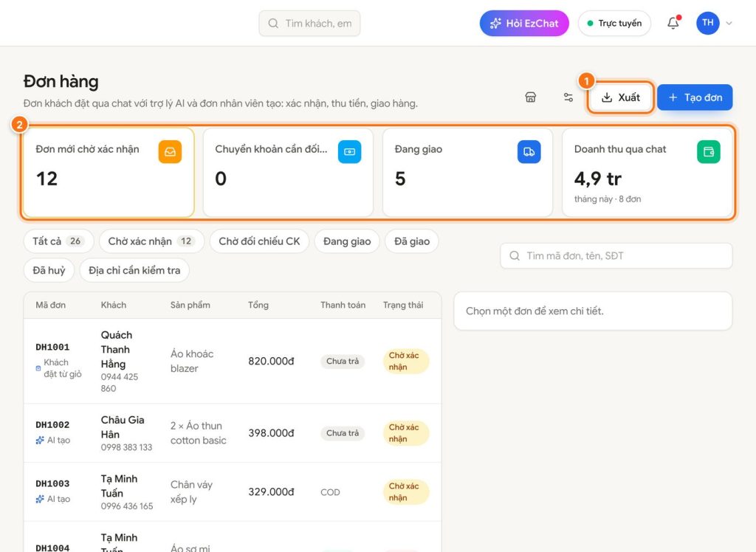Focus the Tìm khách search field

[x=309, y=23]
